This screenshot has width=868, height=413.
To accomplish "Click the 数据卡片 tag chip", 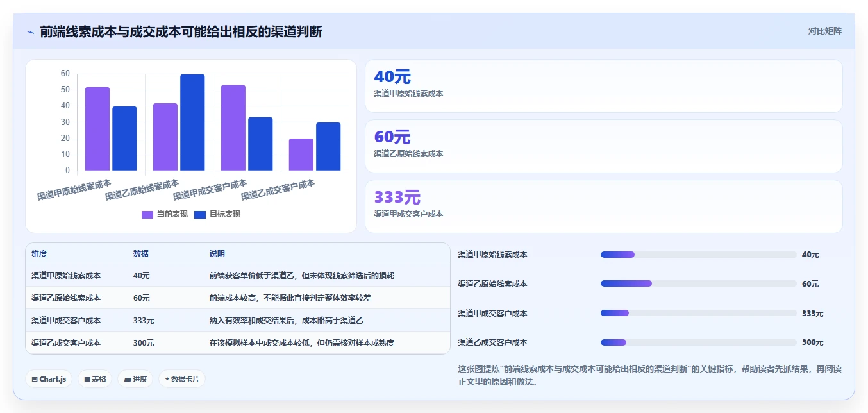I will (x=182, y=379).
